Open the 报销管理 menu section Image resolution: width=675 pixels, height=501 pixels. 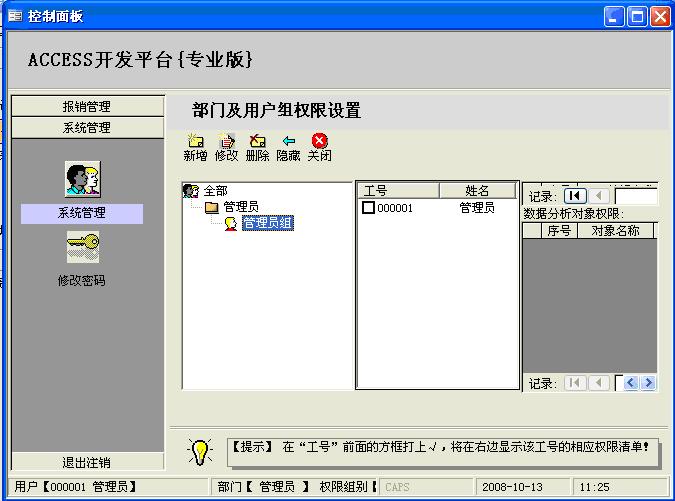click(88, 106)
